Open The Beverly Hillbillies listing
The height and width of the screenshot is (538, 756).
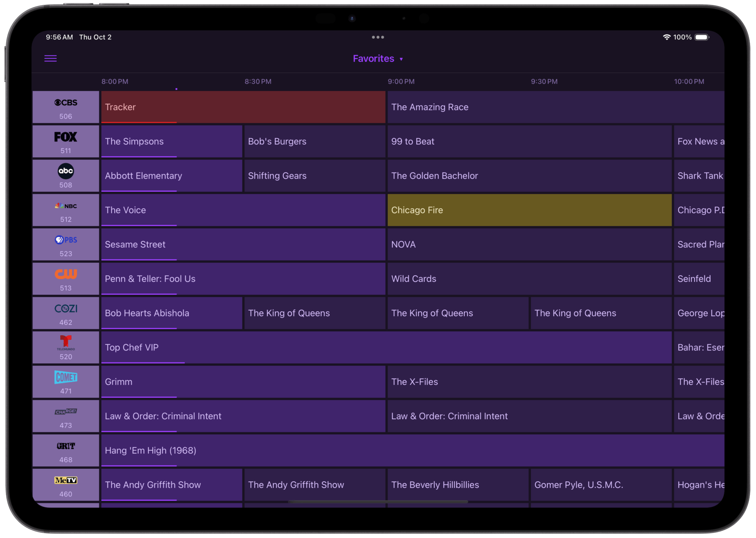click(x=458, y=485)
